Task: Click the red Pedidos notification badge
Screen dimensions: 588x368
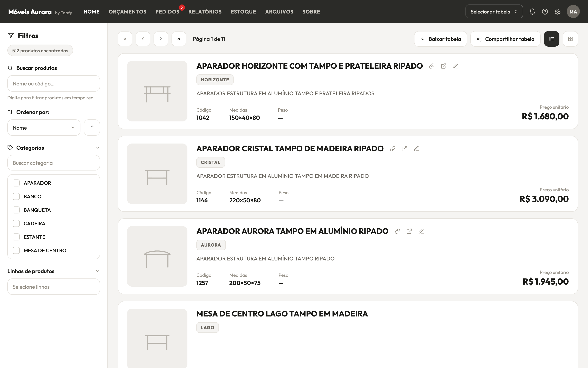Action: coord(182,8)
